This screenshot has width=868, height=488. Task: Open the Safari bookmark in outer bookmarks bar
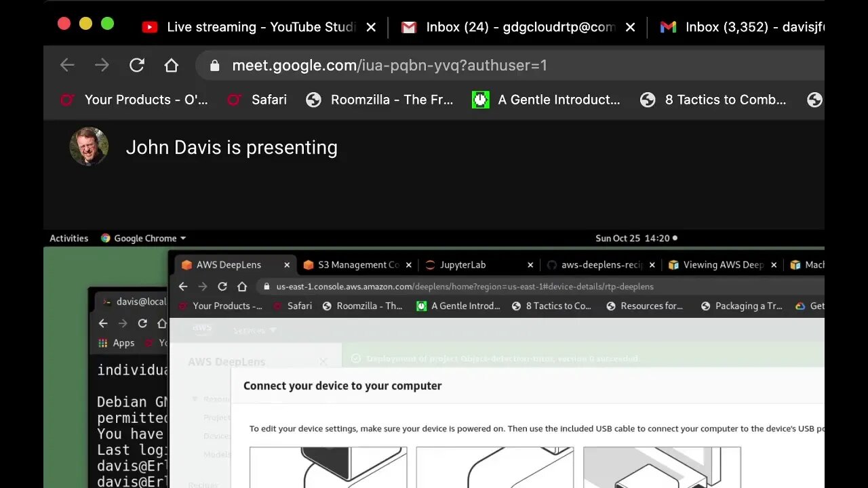tap(257, 100)
